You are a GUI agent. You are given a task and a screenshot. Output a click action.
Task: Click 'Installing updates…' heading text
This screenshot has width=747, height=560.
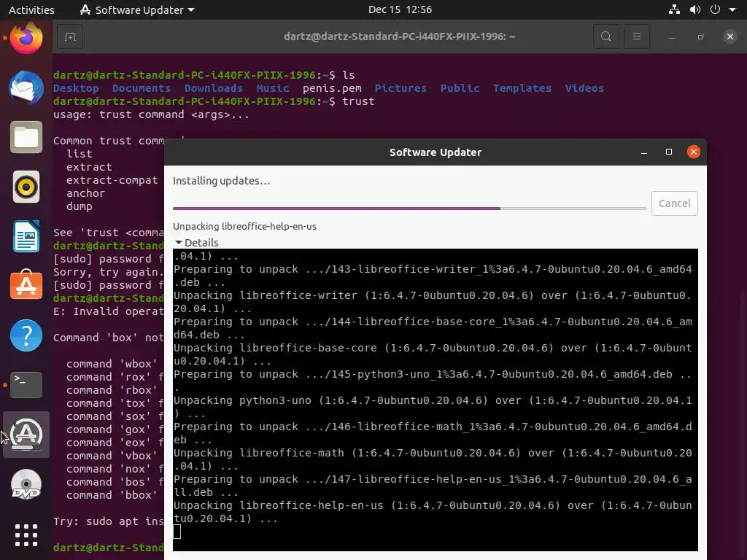pyautogui.click(x=221, y=181)
